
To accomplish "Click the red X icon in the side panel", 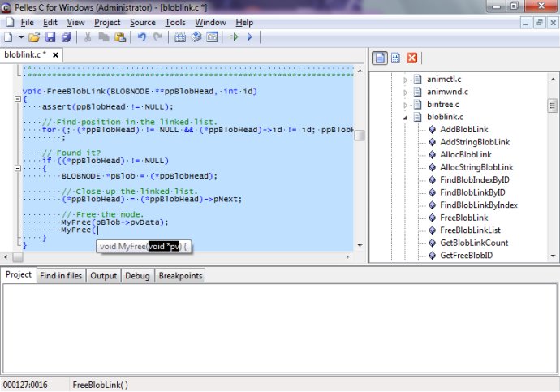I will (x=411, y=58).
